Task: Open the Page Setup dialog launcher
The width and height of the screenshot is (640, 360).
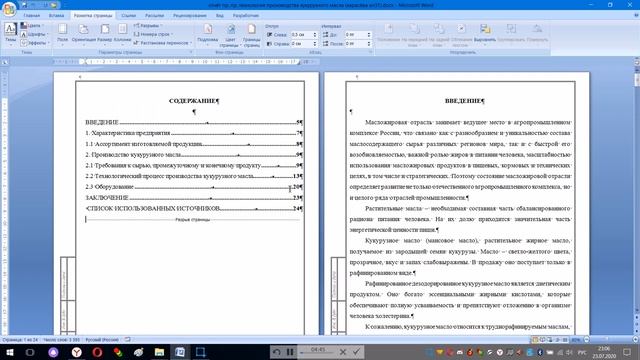Action: (191, 52)
